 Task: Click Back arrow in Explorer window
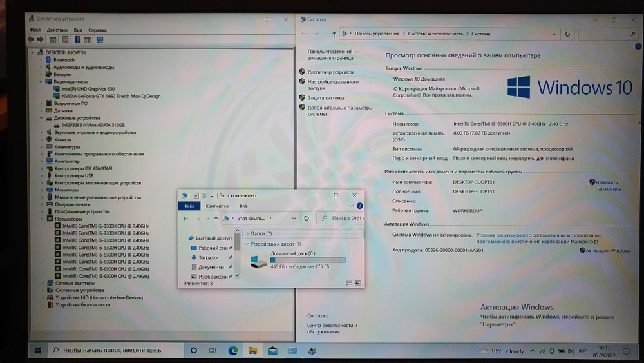coord(185,219)
